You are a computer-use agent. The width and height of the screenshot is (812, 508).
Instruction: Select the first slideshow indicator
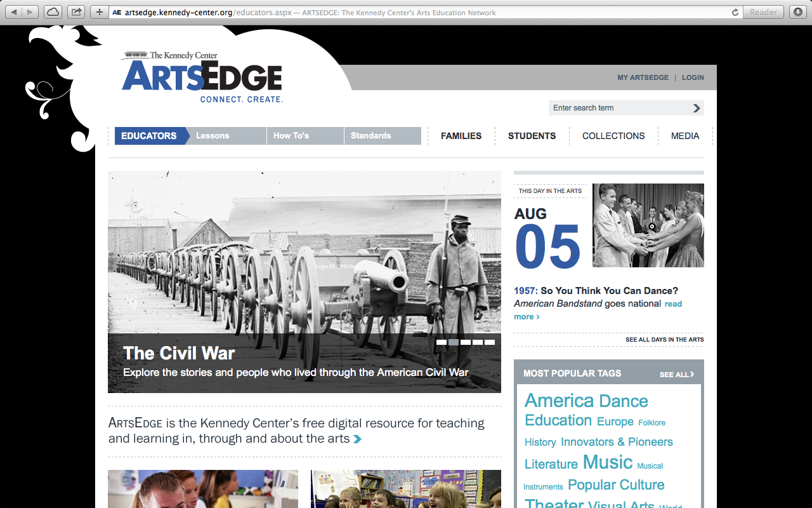tap(442, 342)
